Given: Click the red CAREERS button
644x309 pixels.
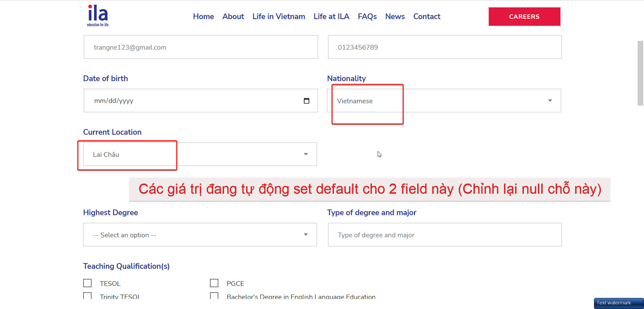Looking at the screenshot, I should pyautogui.click(x=524, y=16).
